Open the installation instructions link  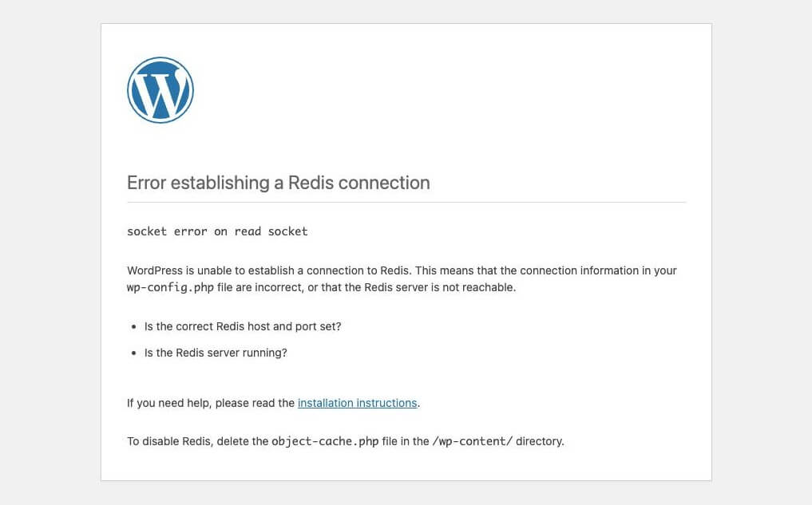(358, 403)
